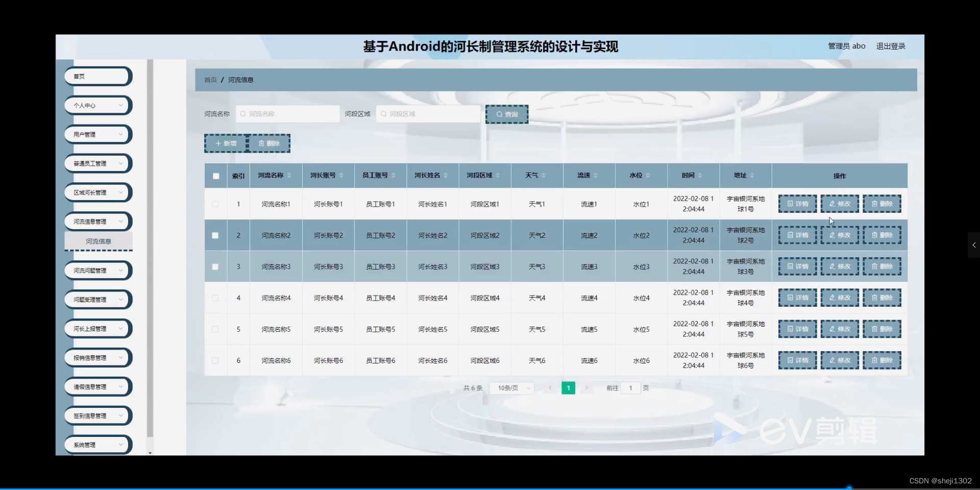Check the checkbox for 河流名称6

click(x=215, y=360)
